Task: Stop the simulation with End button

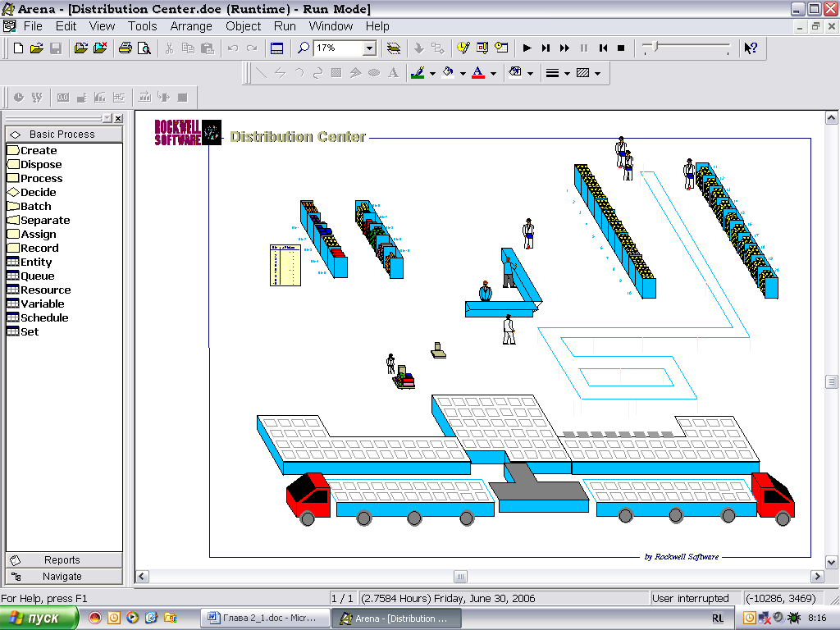Action: point(622,48)
